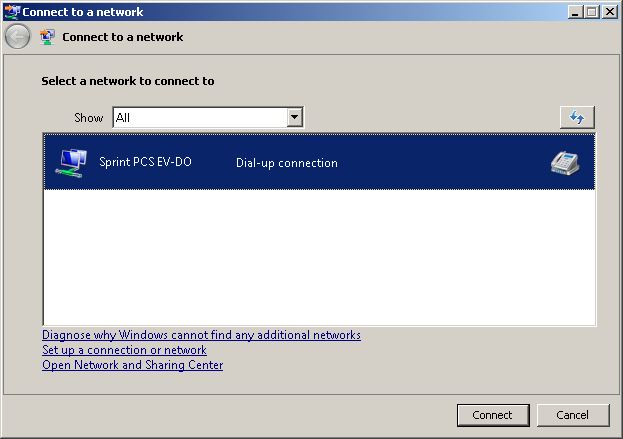The image size is (623, 439).
Task: Click the network icon beside the header title
Action: 48,37
